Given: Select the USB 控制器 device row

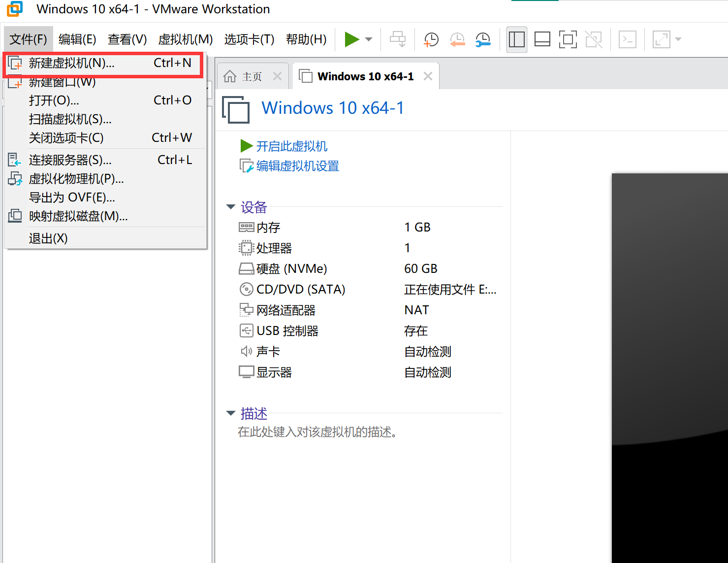Looking at the screenshot, I should pos(370,331).
